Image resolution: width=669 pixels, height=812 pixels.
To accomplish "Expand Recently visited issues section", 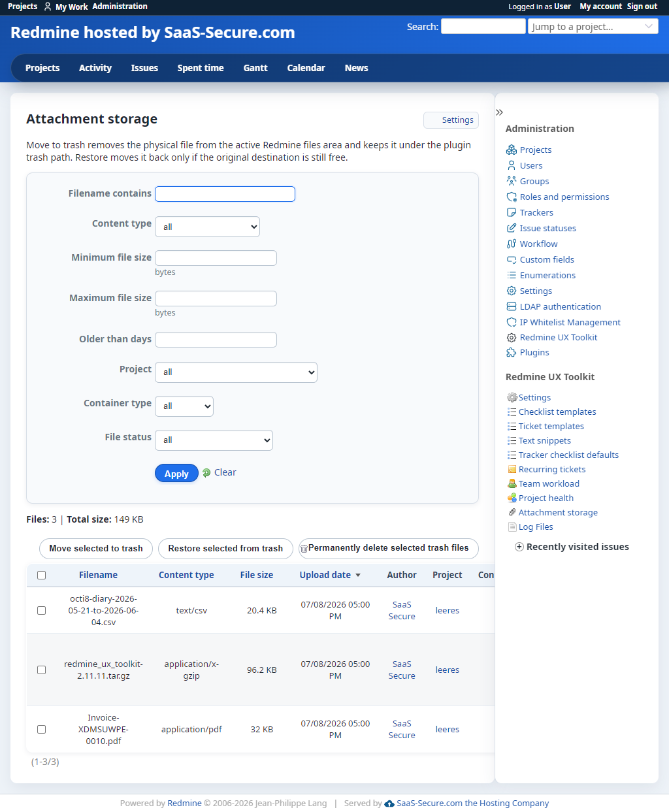I will pos(572,547).
